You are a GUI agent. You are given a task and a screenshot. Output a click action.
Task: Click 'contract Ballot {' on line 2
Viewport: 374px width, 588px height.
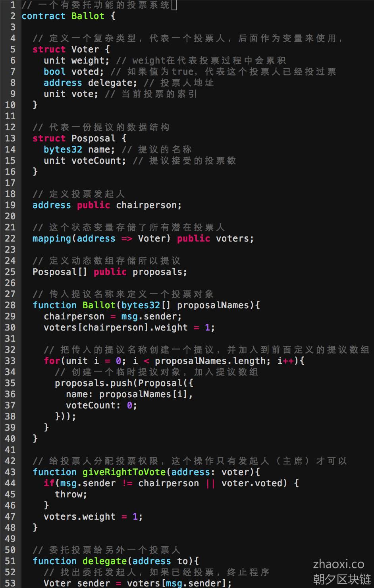click(x=69, y=16)
